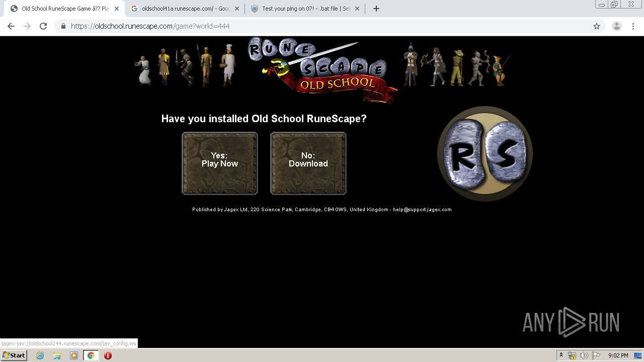Click the chef character figure in banner
644x362 pixels.
[229, 64]
